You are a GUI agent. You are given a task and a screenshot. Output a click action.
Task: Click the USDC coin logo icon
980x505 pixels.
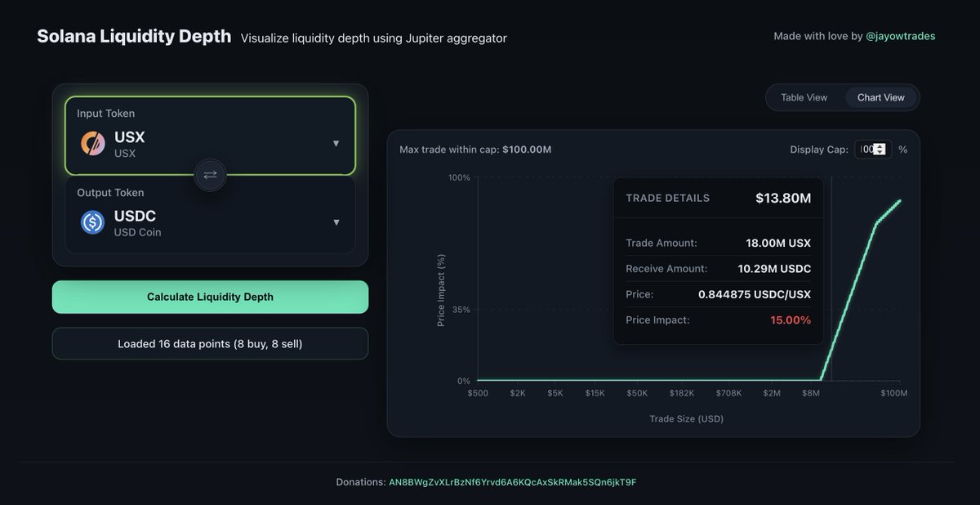pos(92,222)
